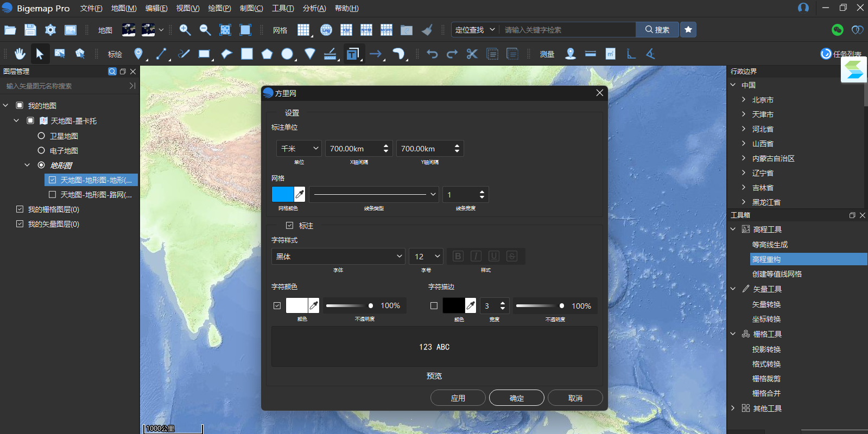Click the blue grid color swatch
This screenshot has height=434, width=868.
pyautogui.click(x=282, y=194)
